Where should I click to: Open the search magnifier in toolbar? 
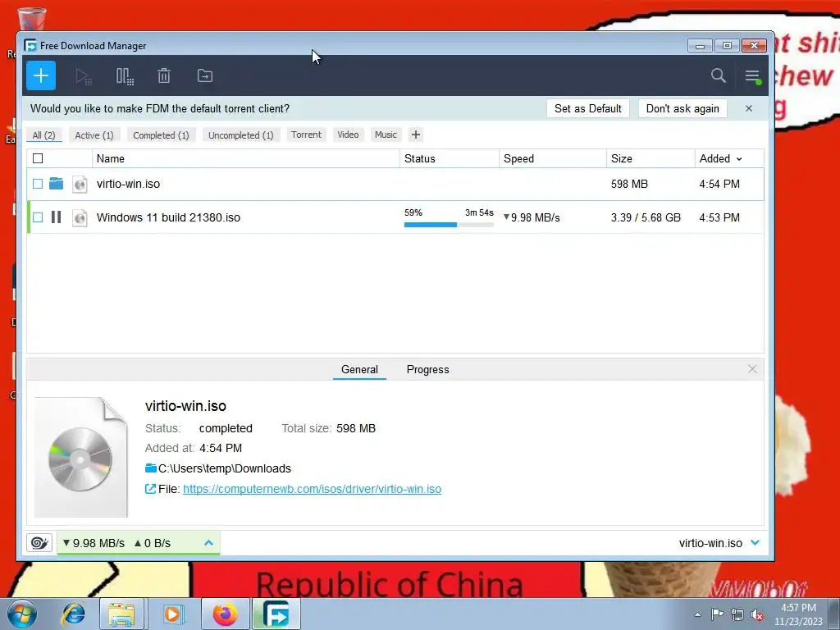[719, 75]
